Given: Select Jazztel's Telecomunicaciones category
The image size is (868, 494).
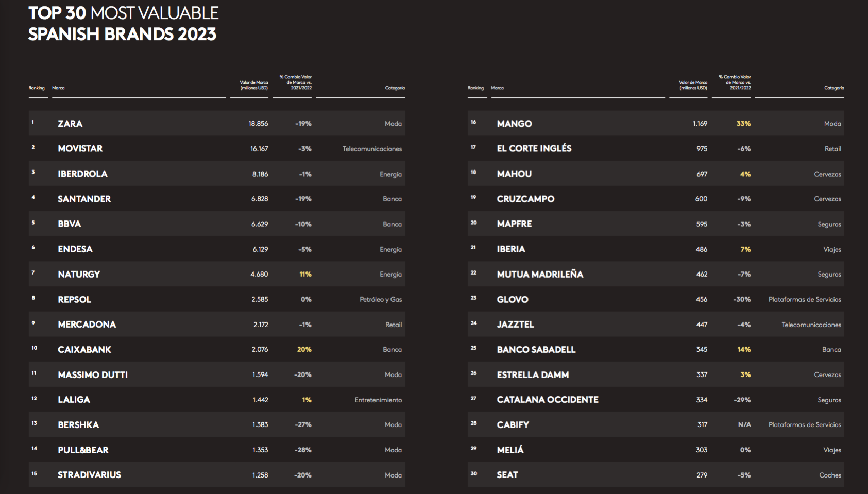Looking at the screenshot, I should 811,325.
